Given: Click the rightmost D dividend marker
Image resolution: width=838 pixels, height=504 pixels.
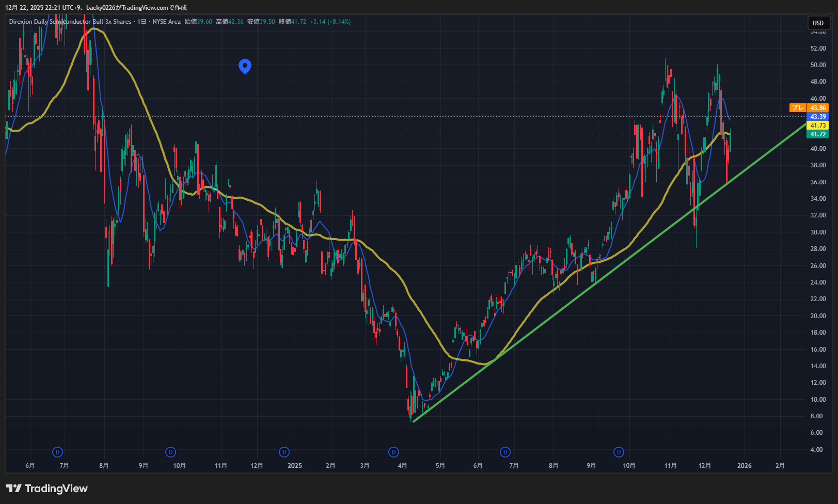Looking at the screenshot, I should pyautogui.click(x=619, y=452).
